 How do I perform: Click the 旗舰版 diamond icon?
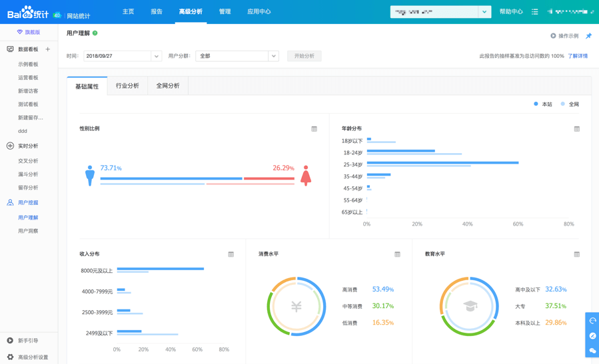(20, 32)
